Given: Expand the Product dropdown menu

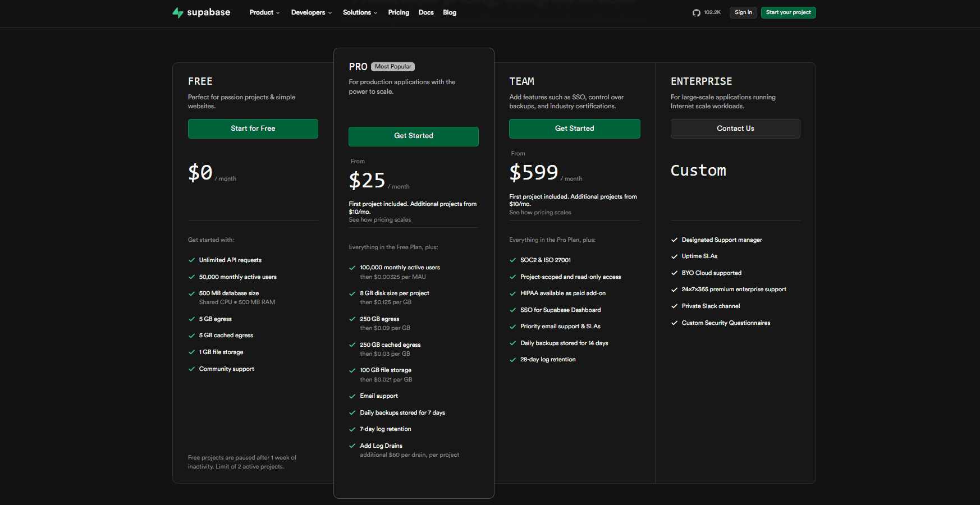Looking at the screenshot, I should click(x=264, y=12).
